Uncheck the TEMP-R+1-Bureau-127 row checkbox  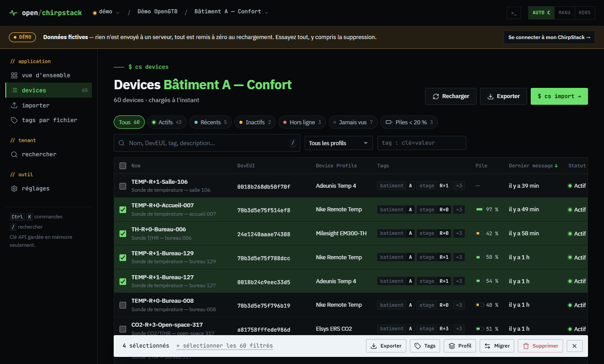click(123, 281)
